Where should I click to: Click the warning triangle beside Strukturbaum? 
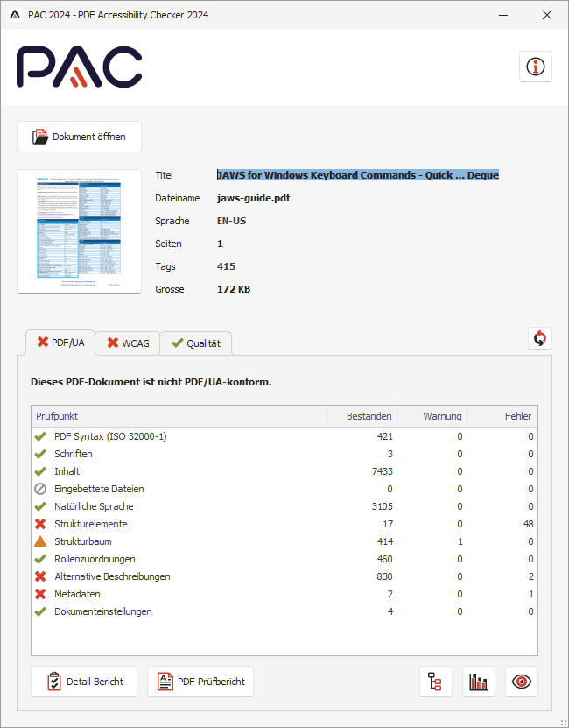pos(40,541)
